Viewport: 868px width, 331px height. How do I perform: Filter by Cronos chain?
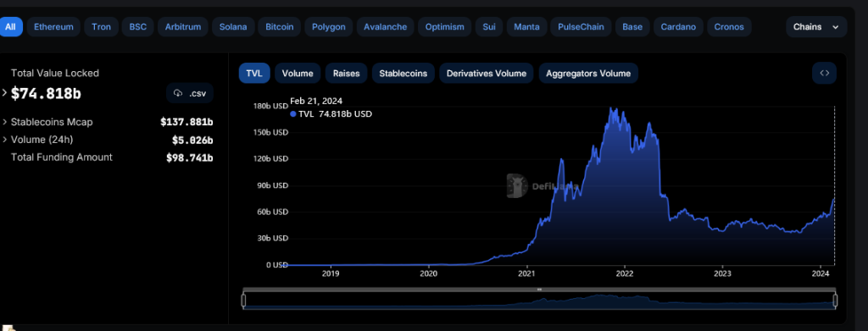729,26
